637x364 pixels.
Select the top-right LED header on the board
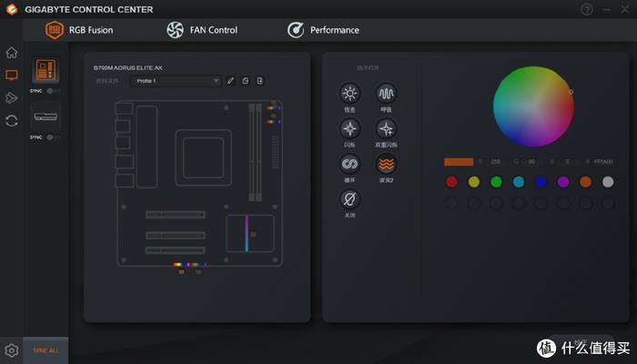click(273, 107)
